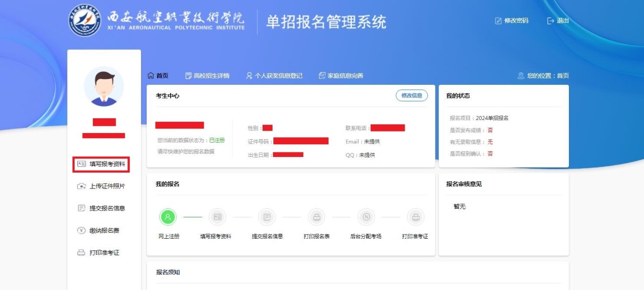The image size is (644, 290).
Task: Click the 提交报名信息 step circle icon
Action: click(267, 217)
